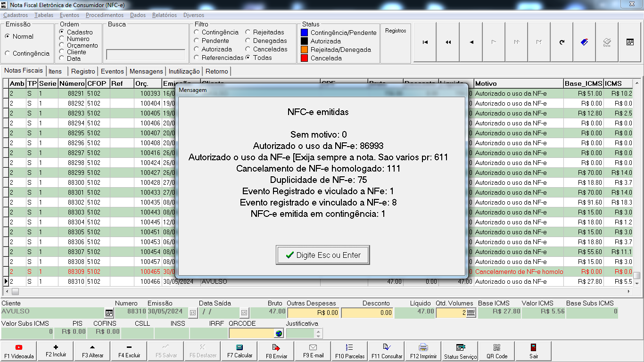Open the QR Code button
Image resolution: width=644 pixels, height=362 pixels.
pyautogui.click(x=497, y=348)
